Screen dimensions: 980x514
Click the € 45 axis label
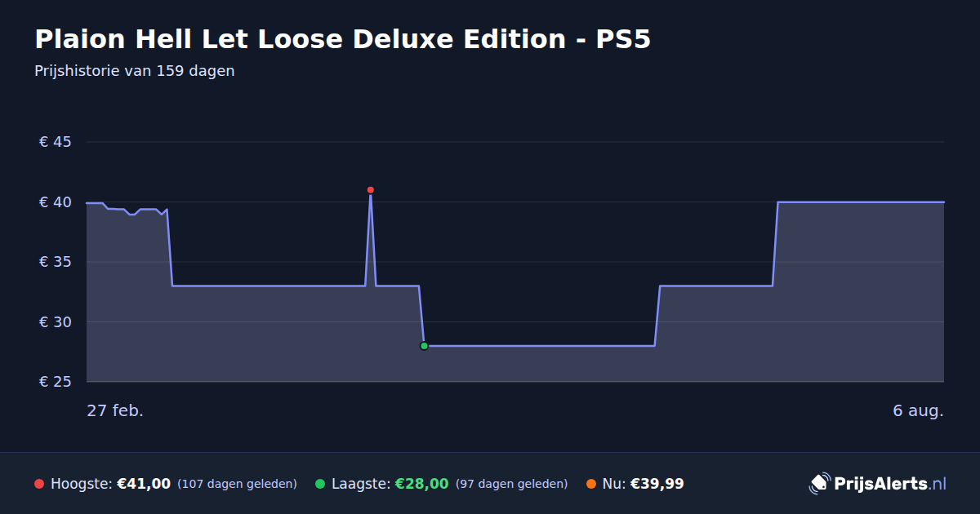pos(56,142)
